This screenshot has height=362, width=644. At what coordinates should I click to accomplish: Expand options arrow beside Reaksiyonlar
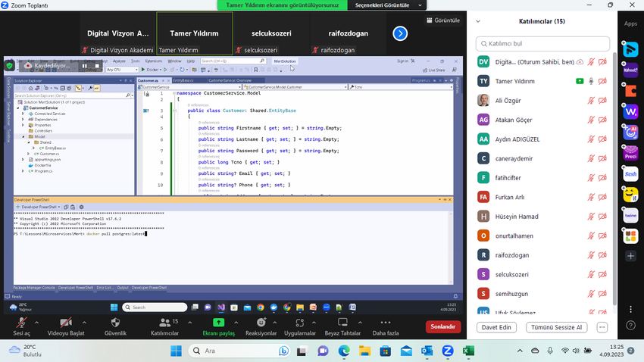pyautogui.click(x=275, y=323)
